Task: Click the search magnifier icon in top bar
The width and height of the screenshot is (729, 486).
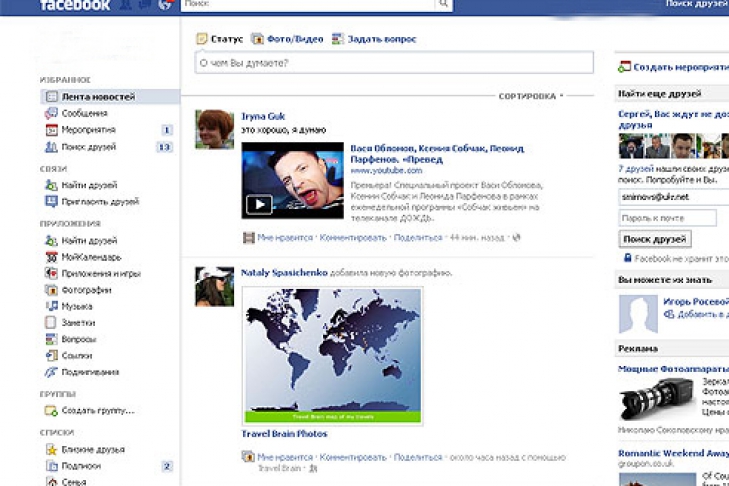Action: [x=443, y=5]
